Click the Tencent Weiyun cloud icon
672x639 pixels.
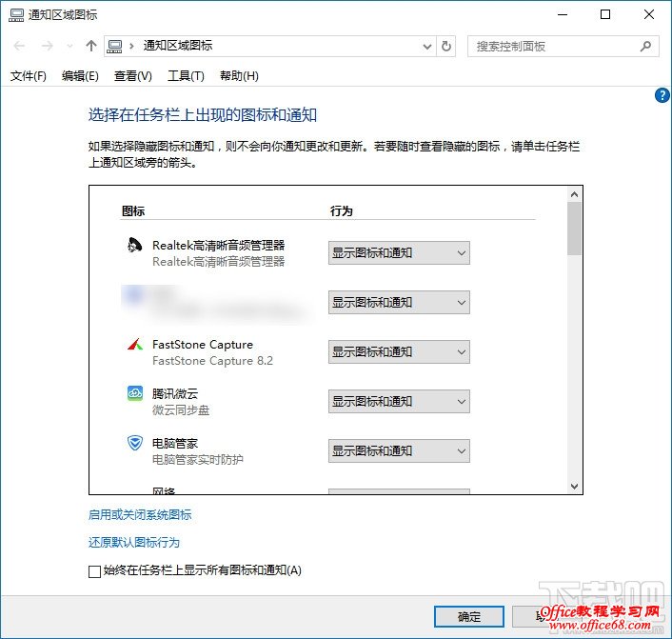pyautogui.click(x=135, y=393)
